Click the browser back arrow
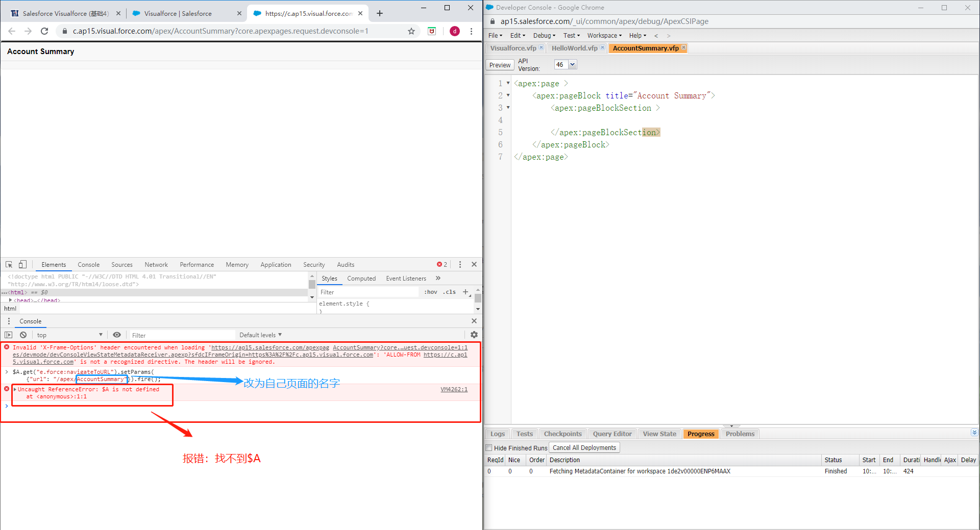980x530 pixels. coord(12,31)
